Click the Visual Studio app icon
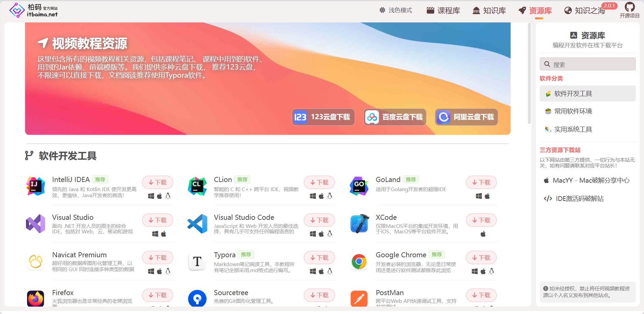This screenshot has height=314, width=644. coord(36,224)
